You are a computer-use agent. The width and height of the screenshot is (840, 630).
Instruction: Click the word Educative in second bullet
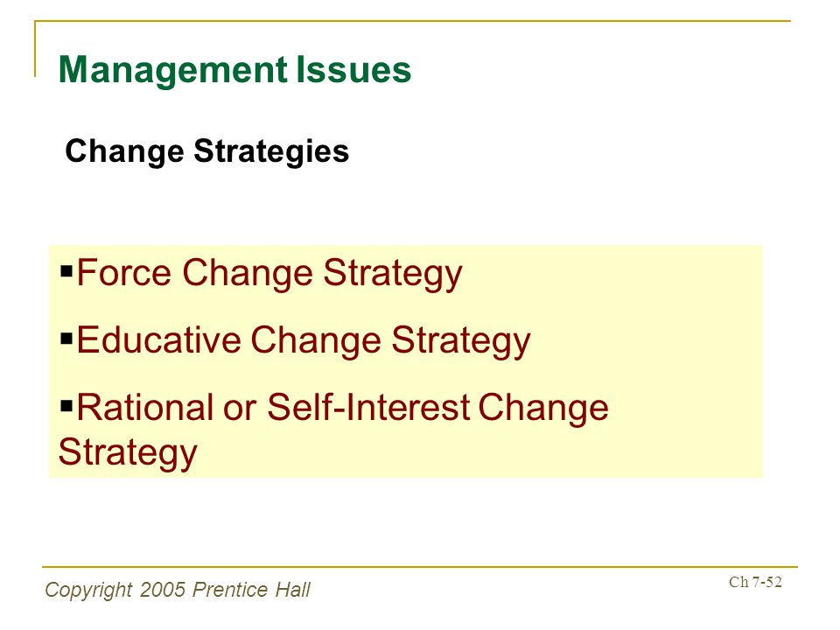point(159,339)
